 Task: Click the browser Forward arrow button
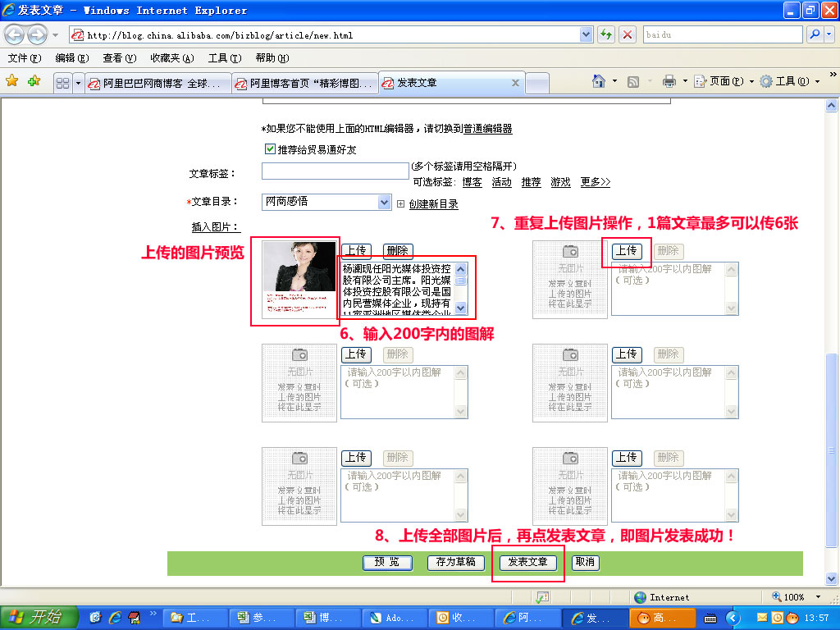point(37,35)
